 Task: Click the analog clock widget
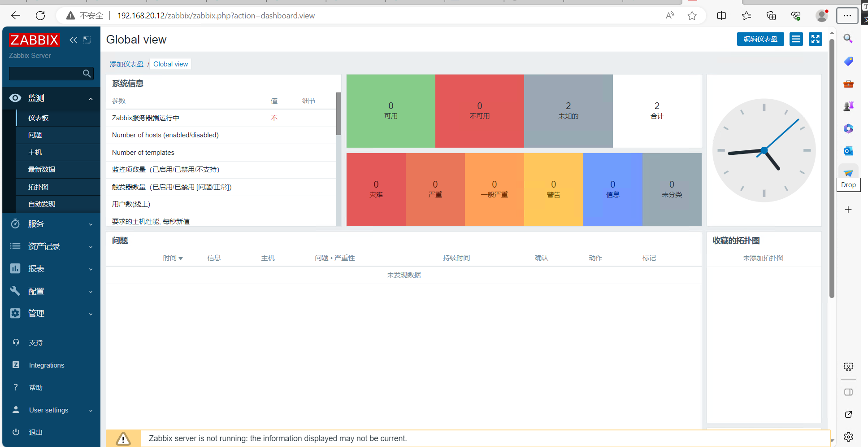[764, 150]
